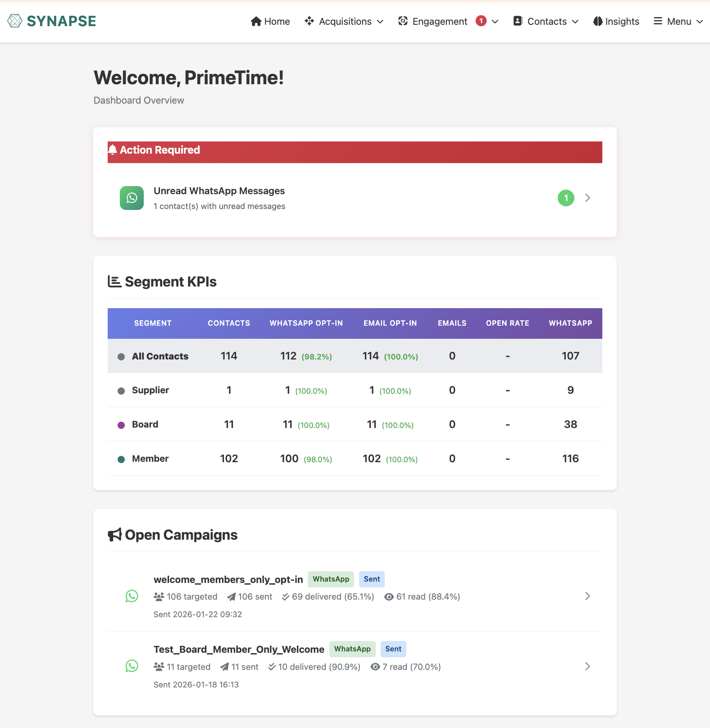Click WhatsApp icon beside welcome_members_only_opt-in campaign
The image size is (710, 728).
[132, 596]
